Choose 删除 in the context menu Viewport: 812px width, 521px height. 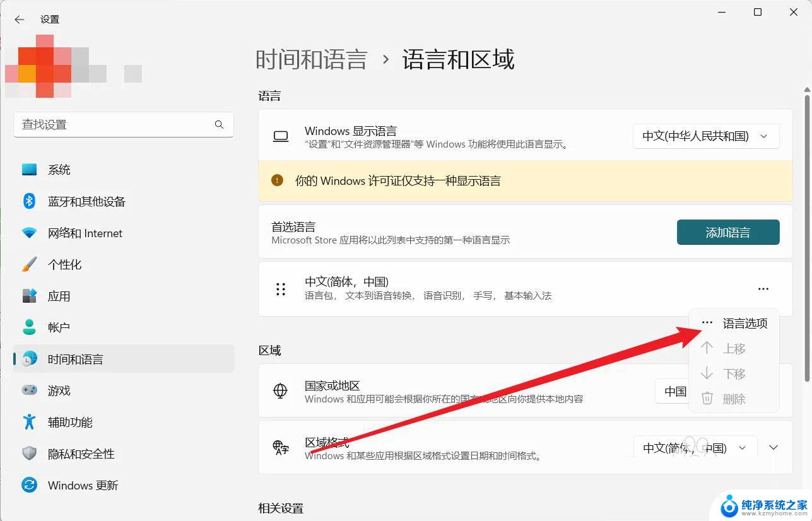point(734,399)
